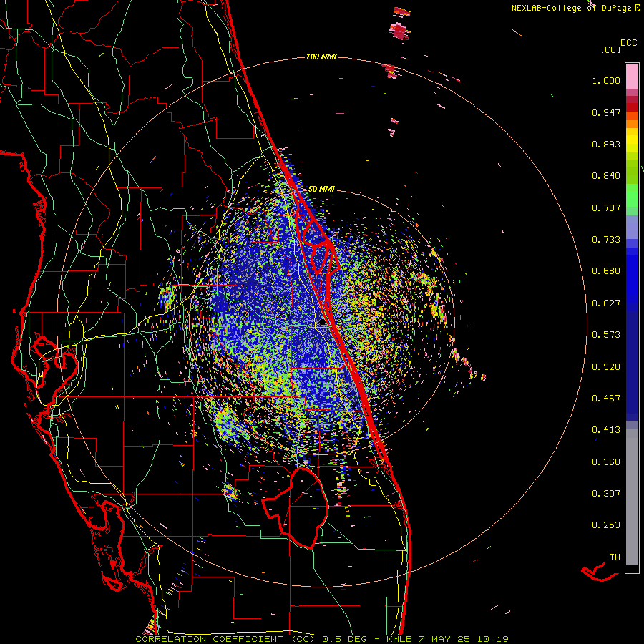Click the TH threshold label
The height and width of the screenshot is (644, 644).
pos(615,557)
